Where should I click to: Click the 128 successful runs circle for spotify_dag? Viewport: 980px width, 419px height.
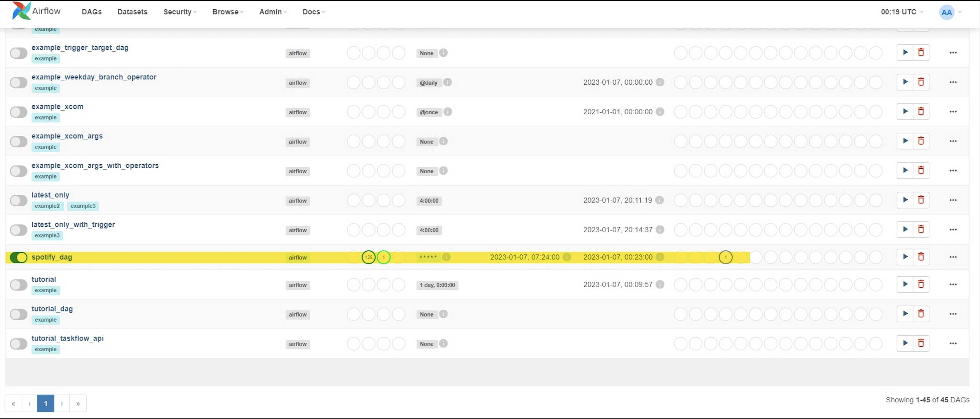pyautogui.click(x=368, y=257)
